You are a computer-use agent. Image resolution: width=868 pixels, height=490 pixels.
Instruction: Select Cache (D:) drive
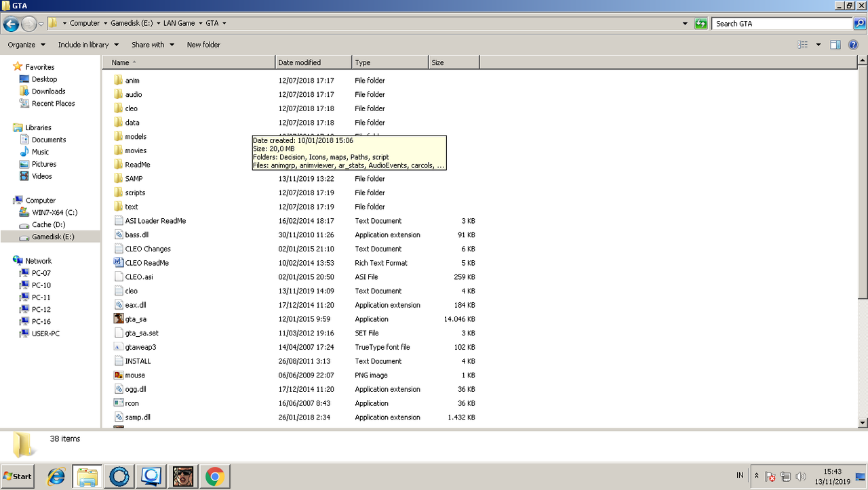pyautogui.click(x=48, y=225)
